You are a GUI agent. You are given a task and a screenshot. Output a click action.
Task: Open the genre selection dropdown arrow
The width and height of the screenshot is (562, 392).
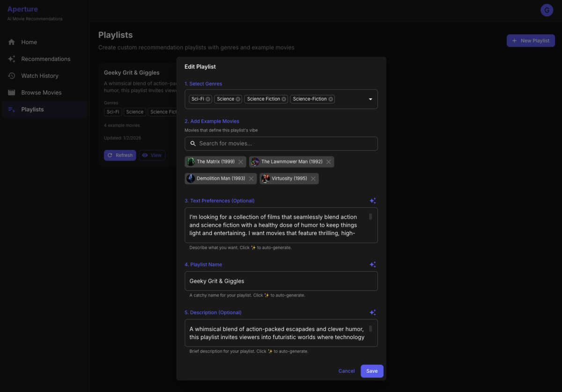pos(370,99)
